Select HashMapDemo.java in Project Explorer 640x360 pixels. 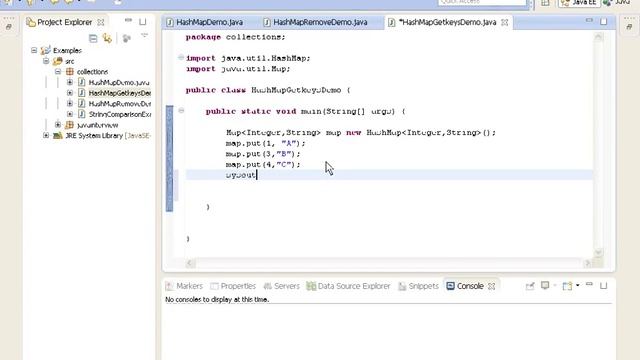tap(119, 82)
